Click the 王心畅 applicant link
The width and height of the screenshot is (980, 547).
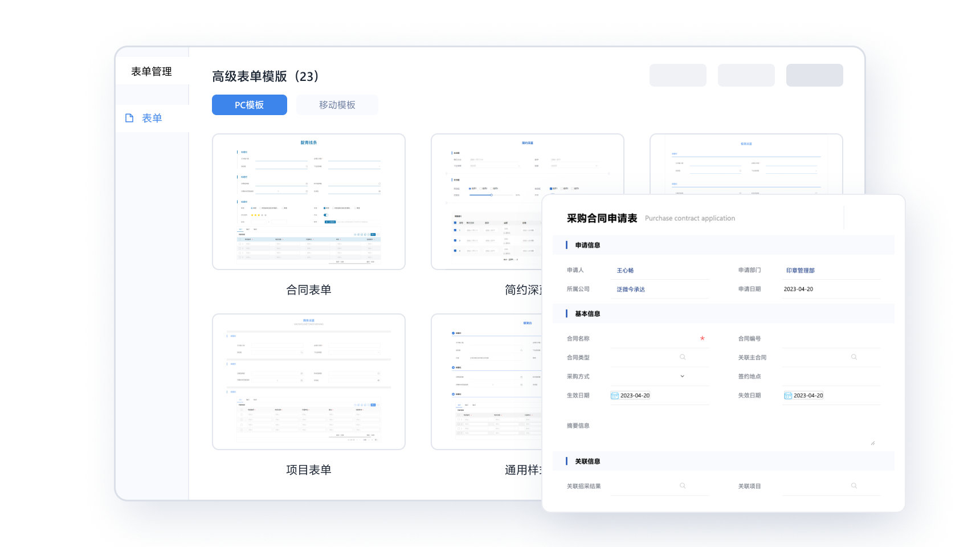point(625,271)
